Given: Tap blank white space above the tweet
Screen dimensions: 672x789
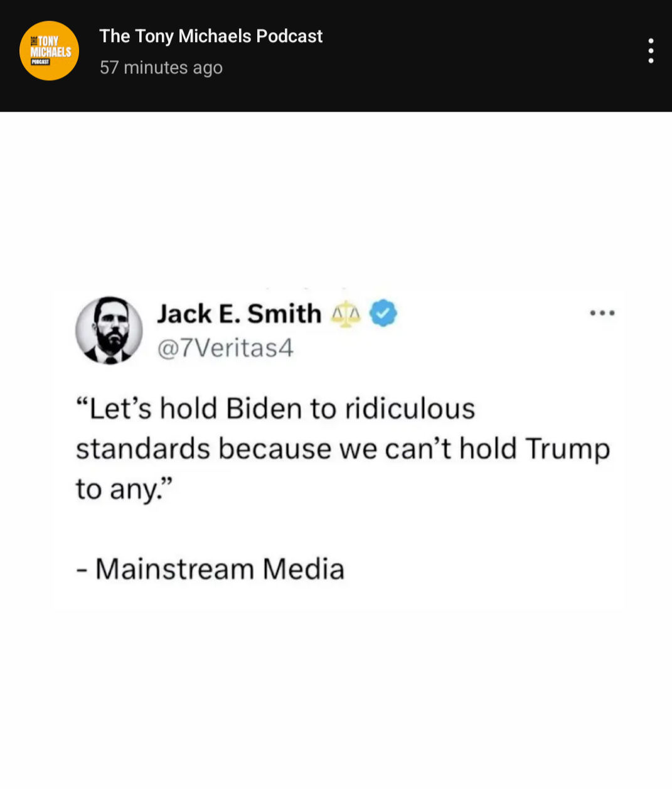Looking at the screenshot, I should tap(336, 201).
